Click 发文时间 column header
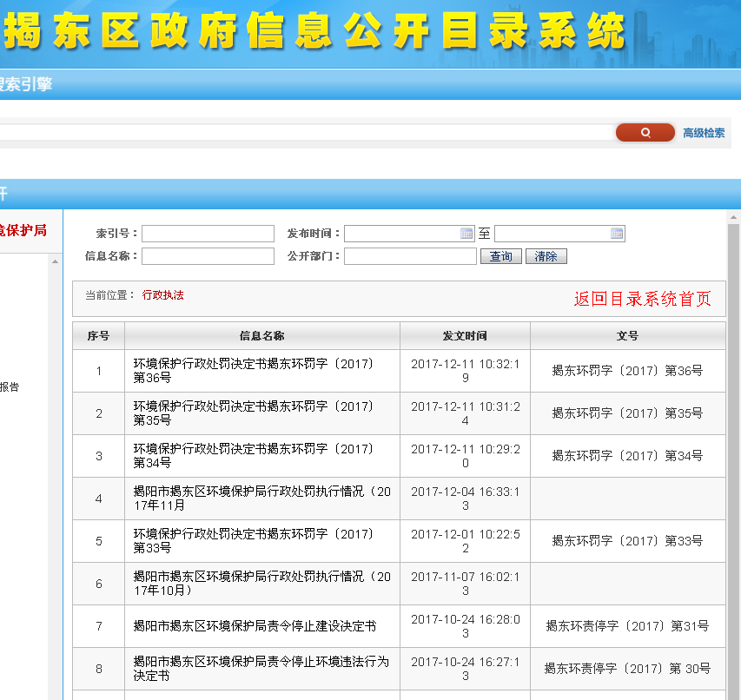This screenshot has height=700, width=741. click(465, 336)
